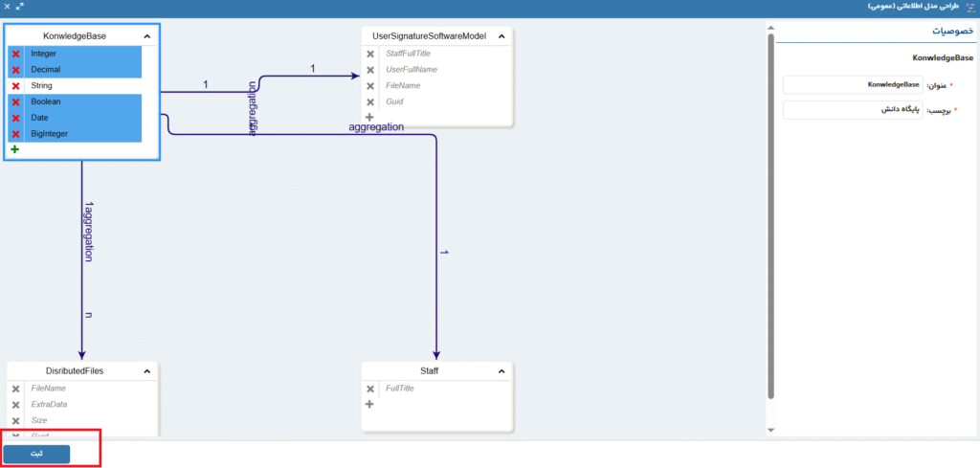Click the برچسب input field
Image resolution: width=980 pixels, height=468 pixels.
[853, 110]
